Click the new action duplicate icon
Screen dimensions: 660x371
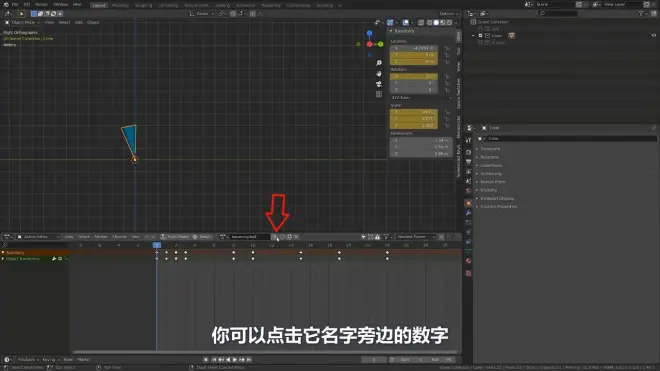point(290,237)
